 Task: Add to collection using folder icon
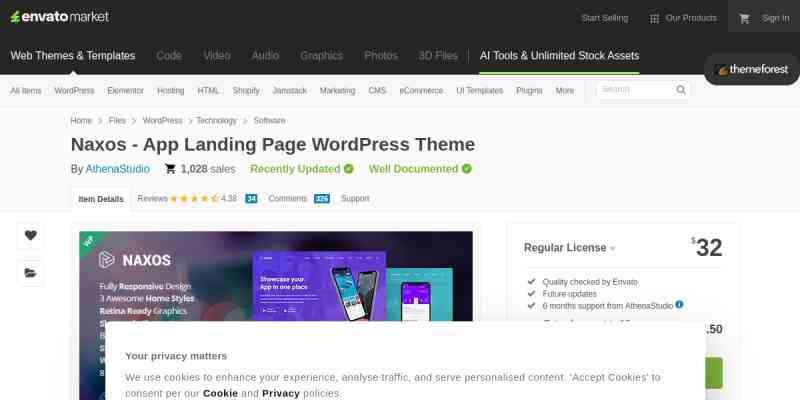pos(30,272)
